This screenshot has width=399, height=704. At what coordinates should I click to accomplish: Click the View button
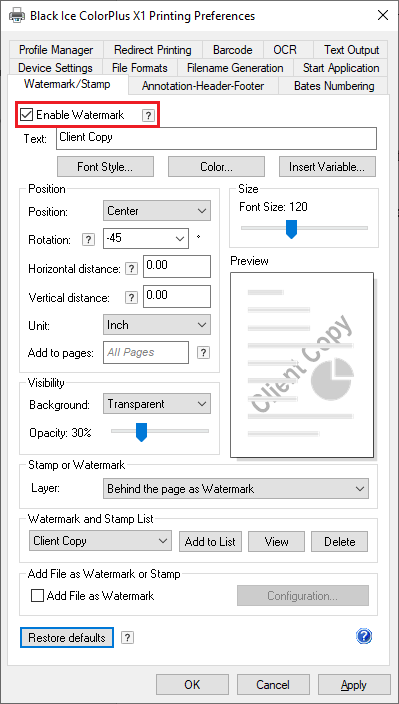point(276,541)
